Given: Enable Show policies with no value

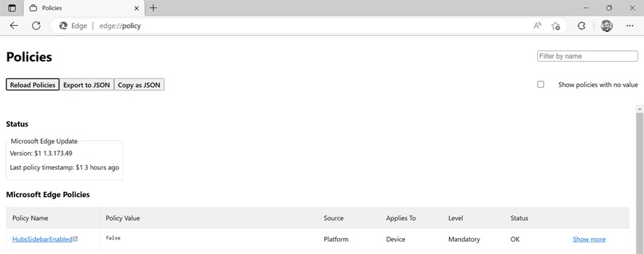Looking at the screenshot, I should pyautogui.click(x=541, y=85).
